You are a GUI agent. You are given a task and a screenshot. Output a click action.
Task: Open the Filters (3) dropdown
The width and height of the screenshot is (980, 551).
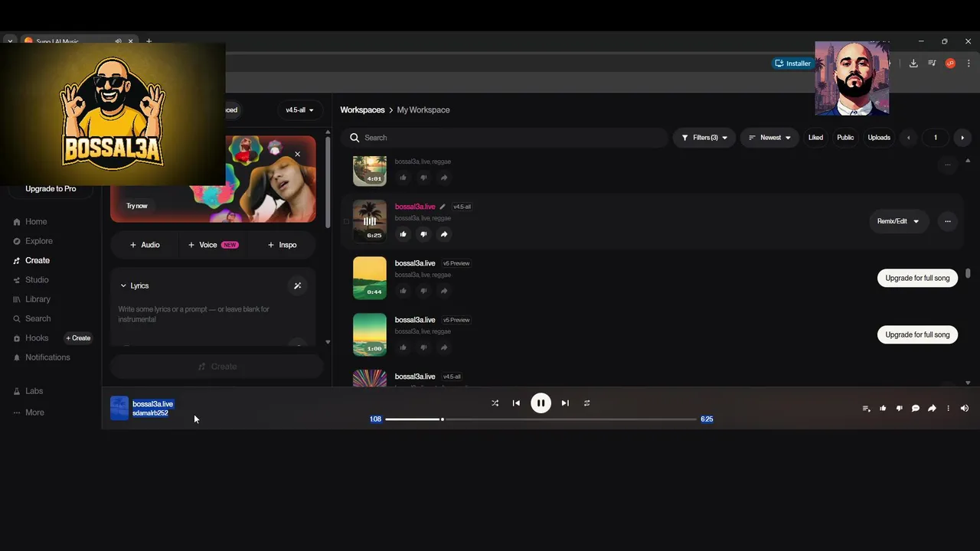[x=704, y=138]
